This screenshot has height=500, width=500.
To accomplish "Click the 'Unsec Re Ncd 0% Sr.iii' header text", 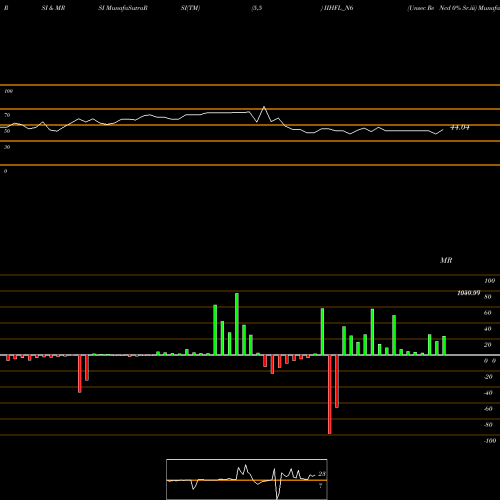I will 442,8.
